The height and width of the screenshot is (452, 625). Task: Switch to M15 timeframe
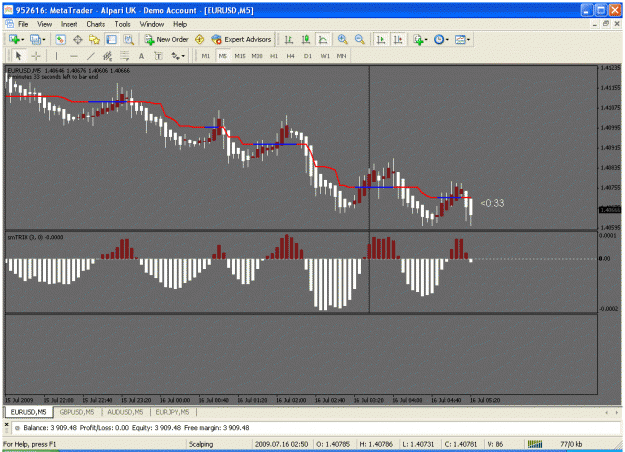240,56
